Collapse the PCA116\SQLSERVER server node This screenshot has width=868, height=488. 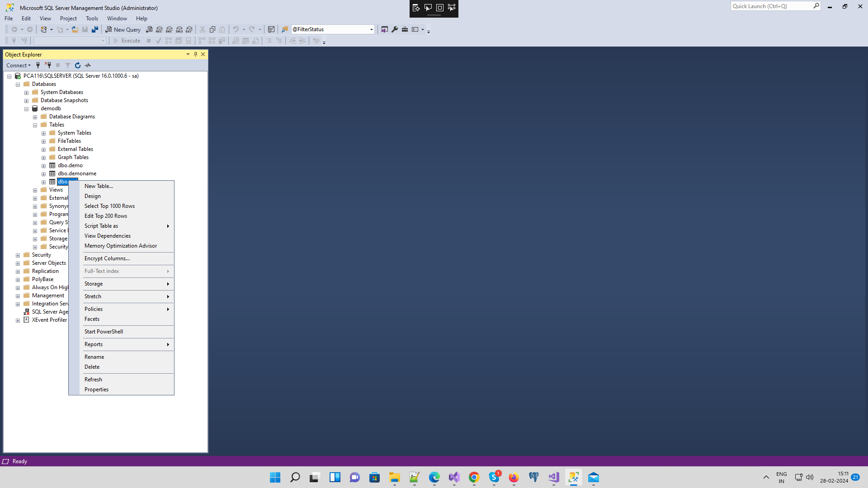click(9, 76)
